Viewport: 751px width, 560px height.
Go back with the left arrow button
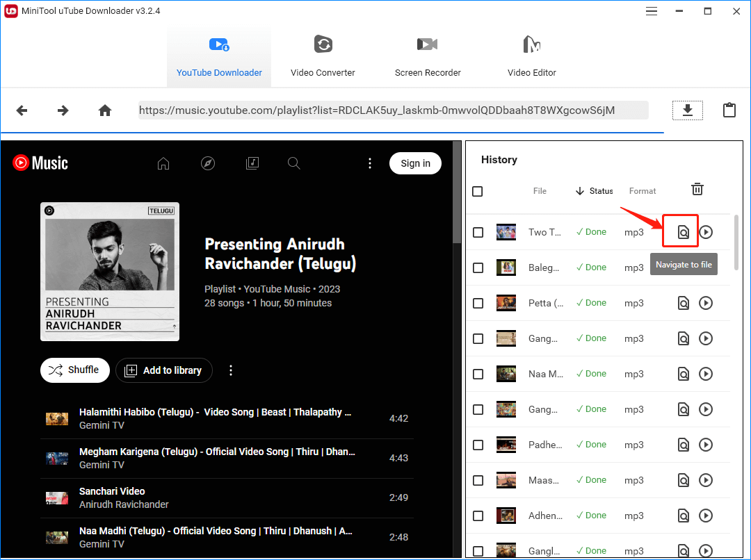pos(22,110)
